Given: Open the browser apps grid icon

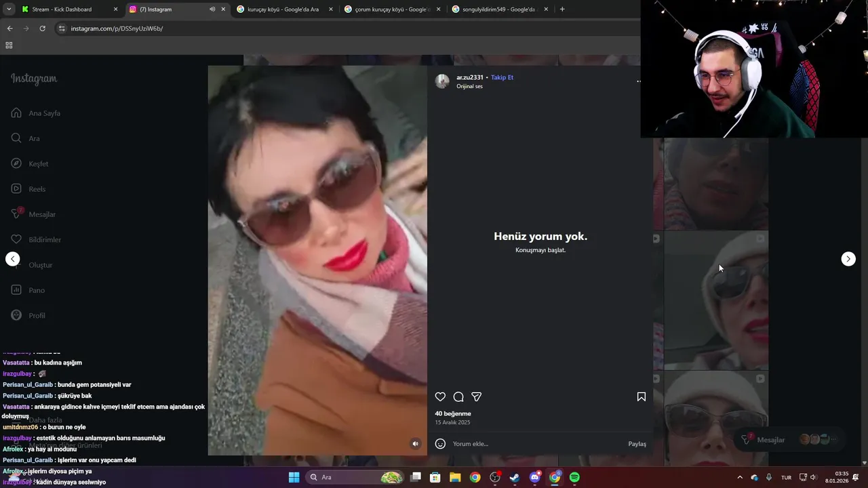Looking at the screenshot, I should click(x=9, y=45).
